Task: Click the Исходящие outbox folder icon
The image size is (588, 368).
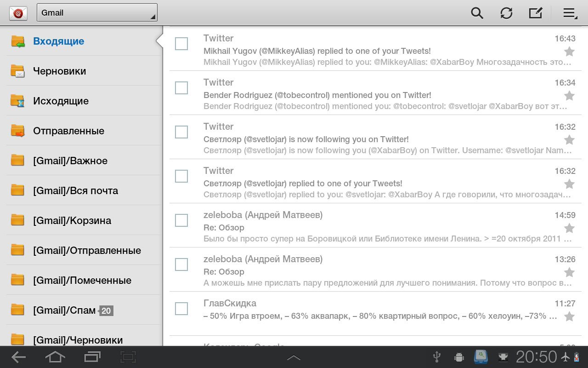Action: (17, 101)
